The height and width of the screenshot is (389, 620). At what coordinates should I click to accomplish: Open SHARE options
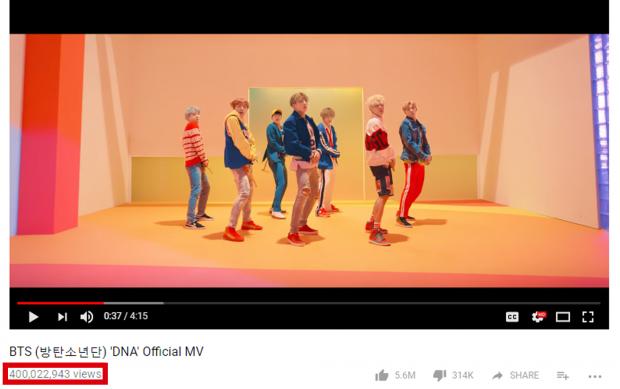524,375
